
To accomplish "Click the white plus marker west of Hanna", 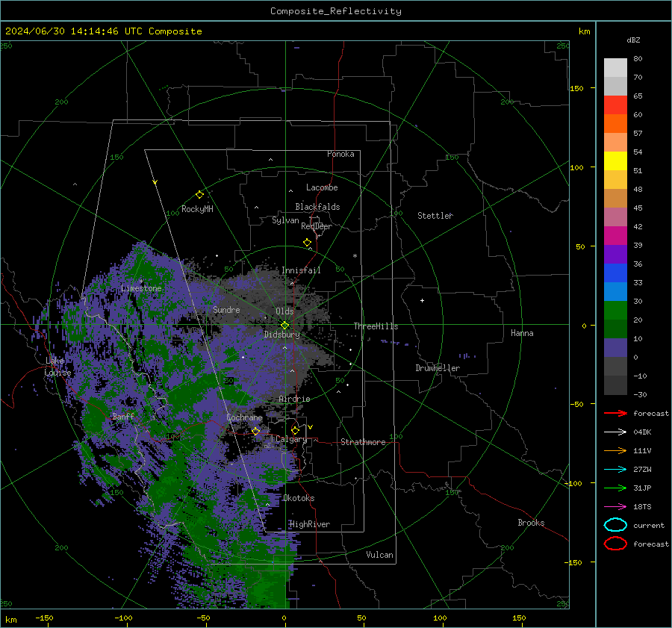I will 422,300.
